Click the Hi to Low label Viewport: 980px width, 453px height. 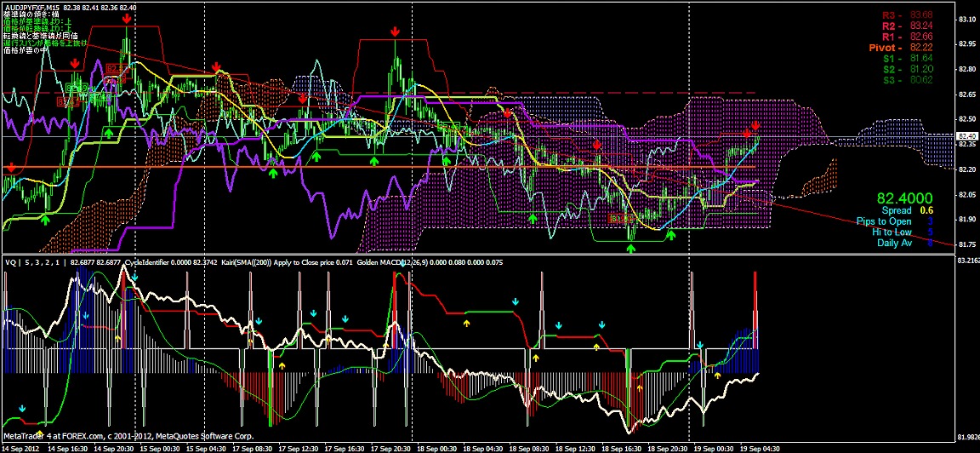pyautogui.click(x=892, y=232)
